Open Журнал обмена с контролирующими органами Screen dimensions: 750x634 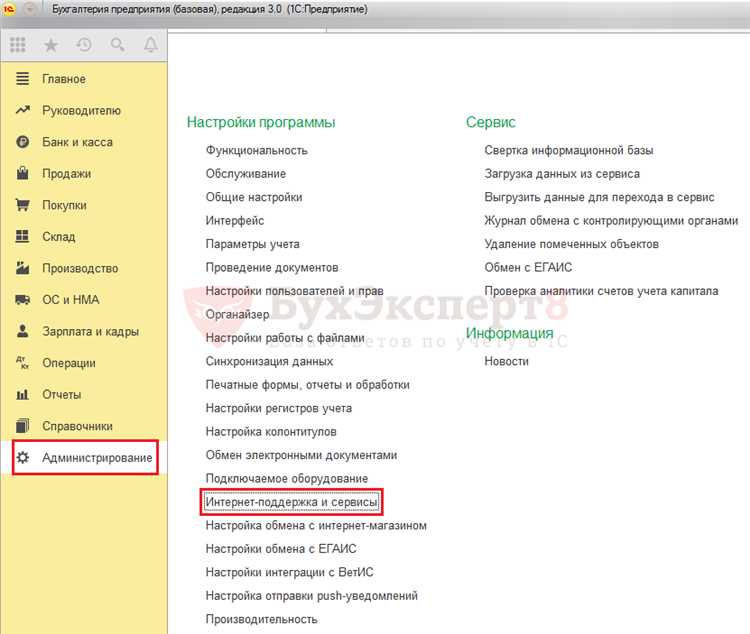(611, 221)
